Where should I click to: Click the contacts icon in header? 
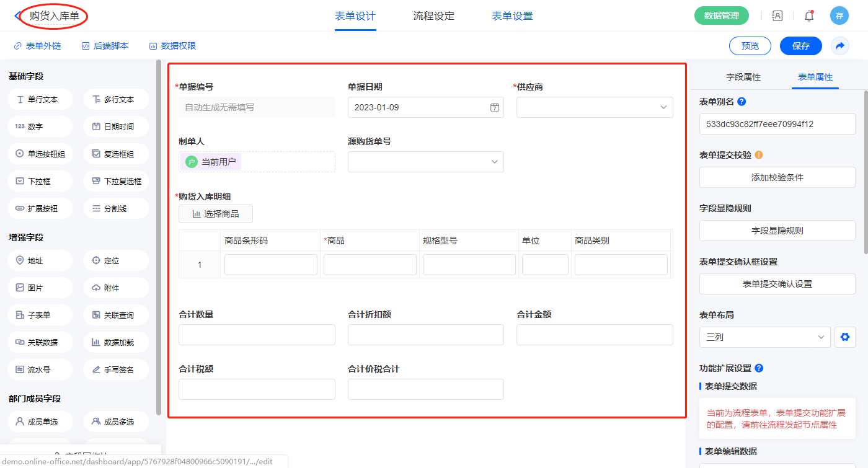click(777, 16)
